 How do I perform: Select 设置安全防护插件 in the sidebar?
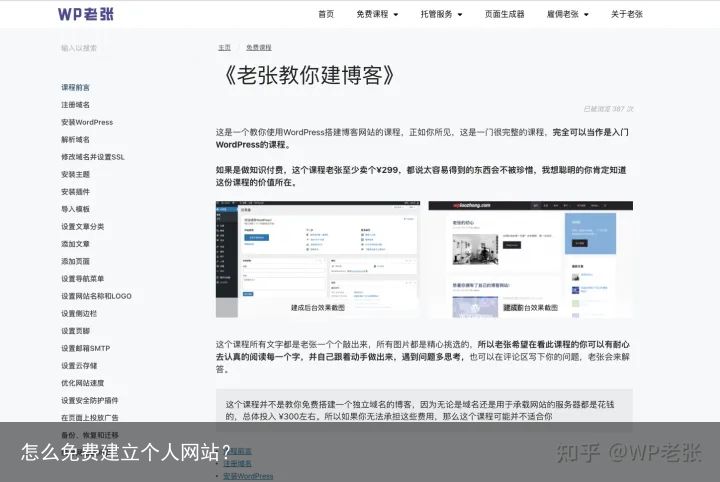coord(90,400)
